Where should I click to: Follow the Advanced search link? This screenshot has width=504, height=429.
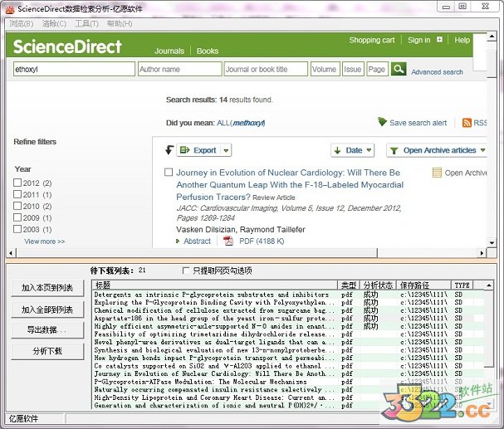point(437,72)
